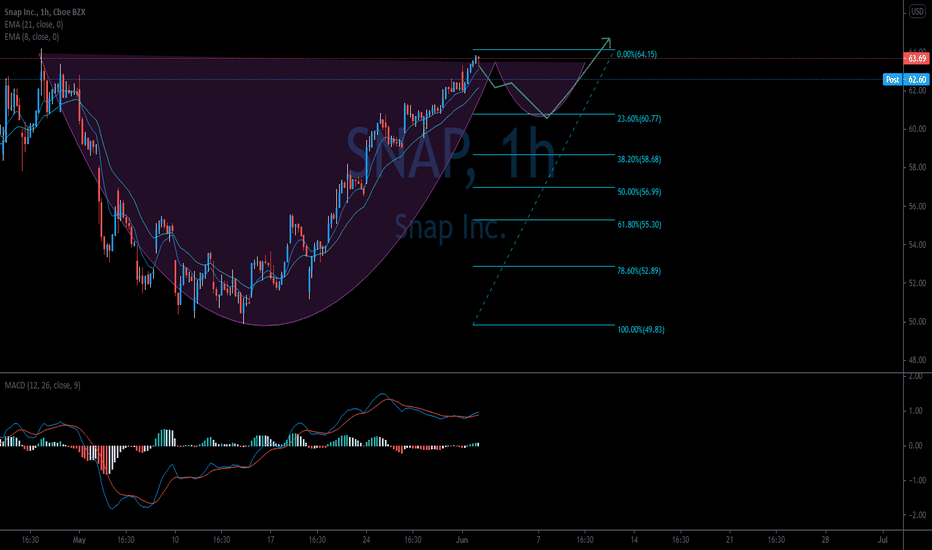Select the 38.20%(58.68) Fibonacci level
The image size is (932, 550).
pyautogui.click(x=639, y=159)
